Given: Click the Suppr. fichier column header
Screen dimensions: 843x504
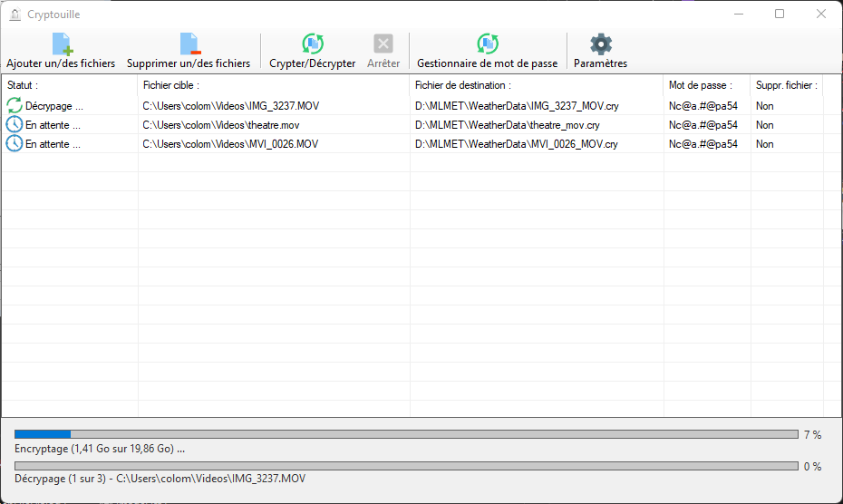Looking at the screenshot, I should pyautogui.click(x=786, y=85).
